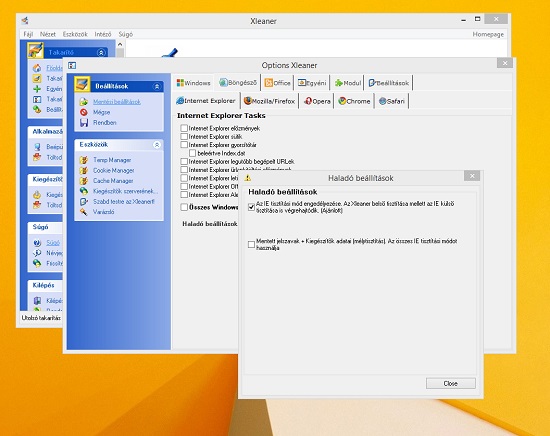550x436 pixels.
Task: Open the Beállítások tab in options
Action: pyautogui.click(x=389, y=83)
